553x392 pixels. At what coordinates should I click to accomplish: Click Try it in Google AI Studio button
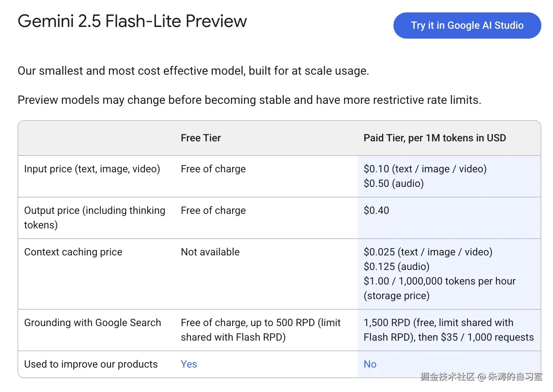coord(467,26)
